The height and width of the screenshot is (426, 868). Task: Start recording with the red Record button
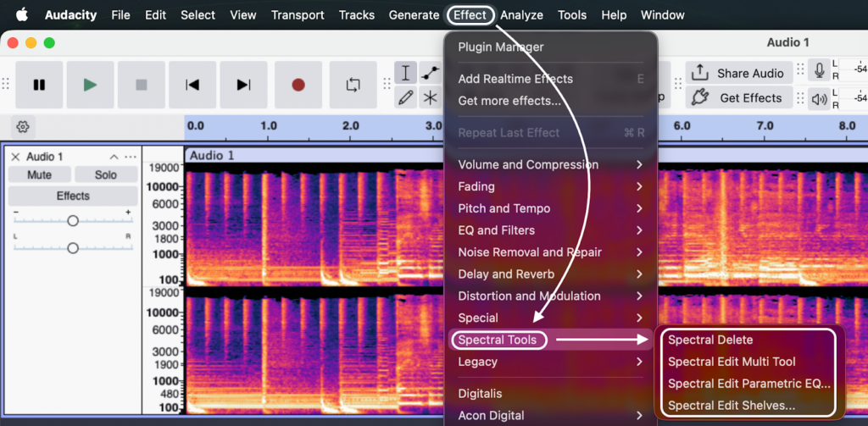pyautogui.click(x=298, y=85)
